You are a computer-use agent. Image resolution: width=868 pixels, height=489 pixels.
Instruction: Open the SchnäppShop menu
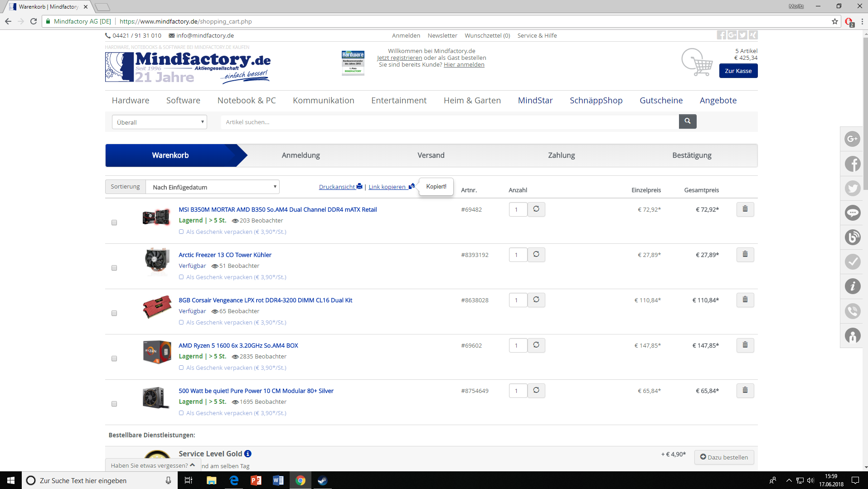(596, 100)
